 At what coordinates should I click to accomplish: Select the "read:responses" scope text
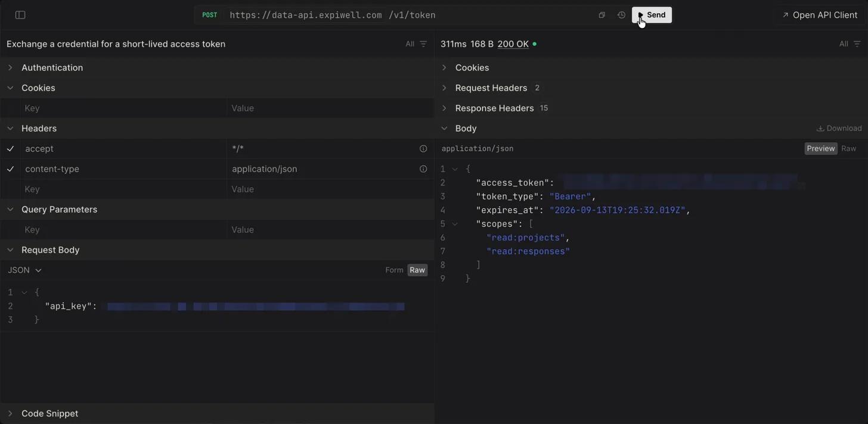[x=528, y=251]
